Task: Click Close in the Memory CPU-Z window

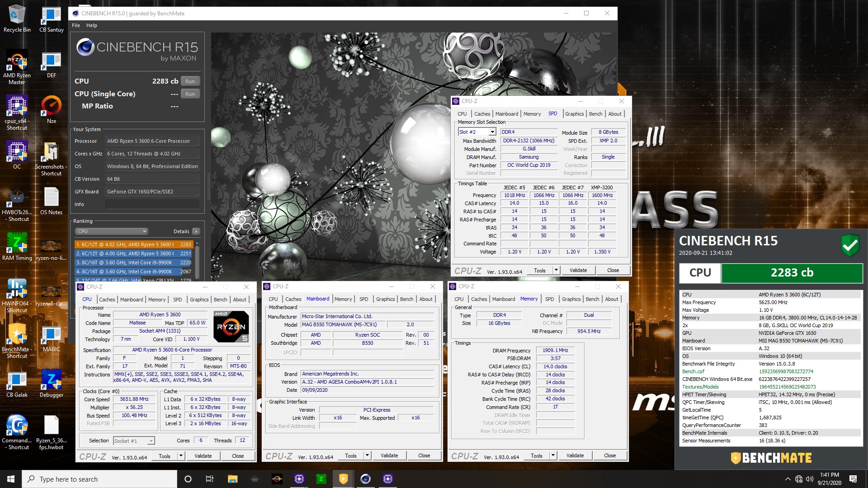Action: pyautogui.click(x=610, y=455)
